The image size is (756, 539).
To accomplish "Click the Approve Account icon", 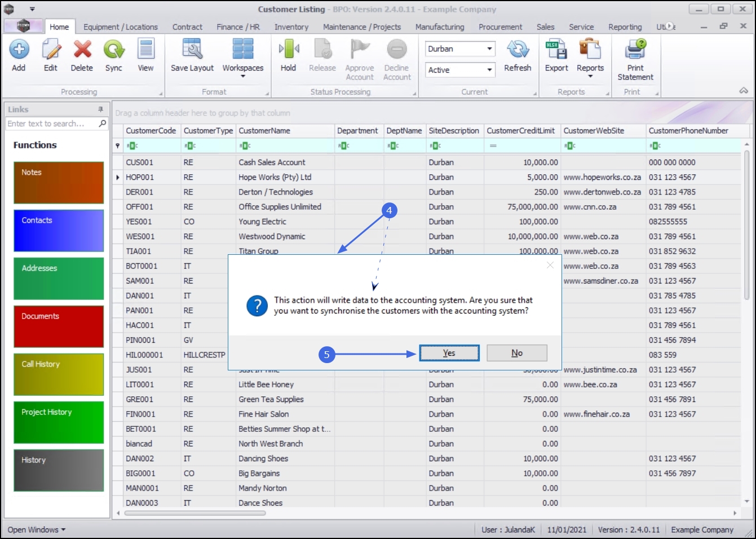I will pyautogui.click(x=360, y=50).
